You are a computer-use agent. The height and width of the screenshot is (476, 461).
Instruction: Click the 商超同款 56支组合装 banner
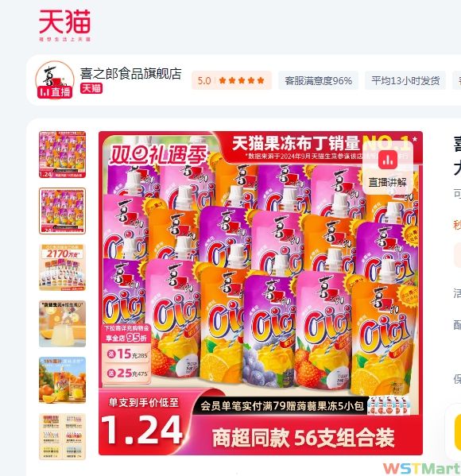pyautogui.click(x=303, y=438)
